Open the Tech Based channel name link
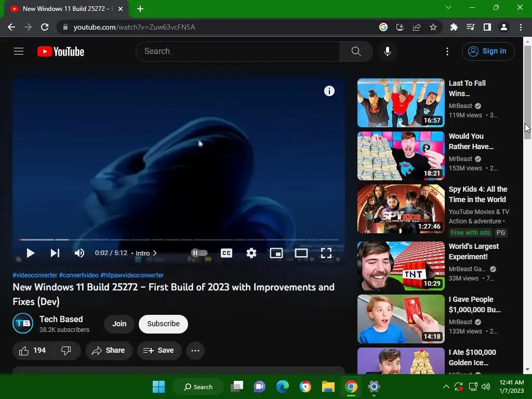 point(61,320)
